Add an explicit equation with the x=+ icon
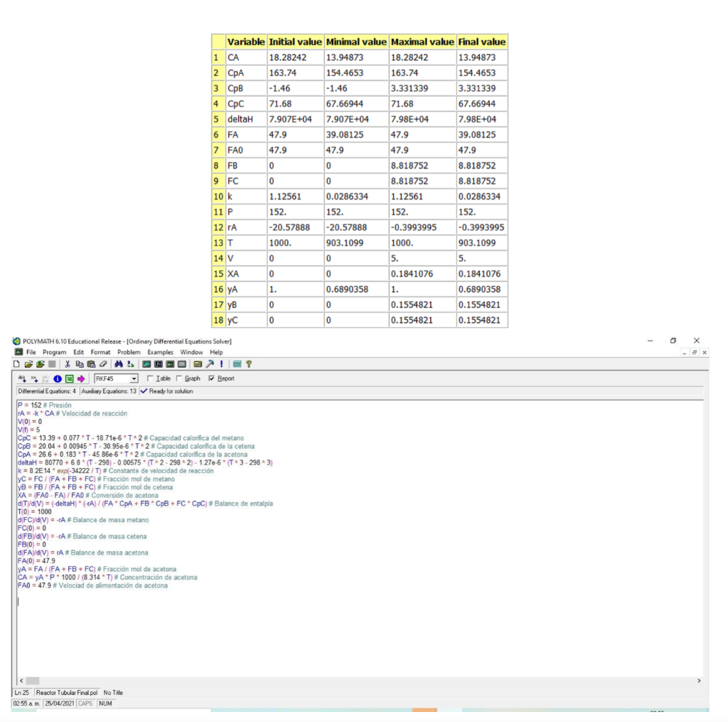The height and width of the screenshot is (722, 728). pos(34,378)
